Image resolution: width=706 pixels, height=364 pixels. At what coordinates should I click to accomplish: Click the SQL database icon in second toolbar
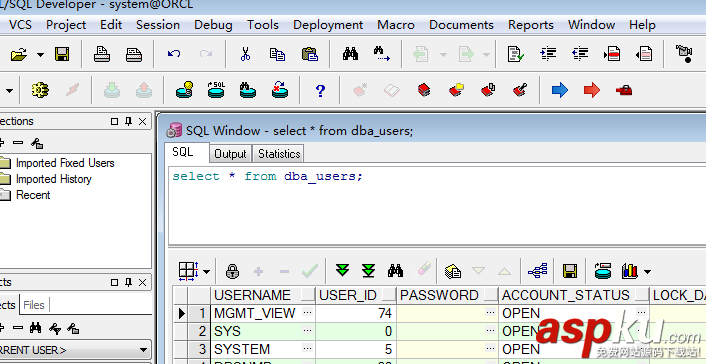pos(216,90)
